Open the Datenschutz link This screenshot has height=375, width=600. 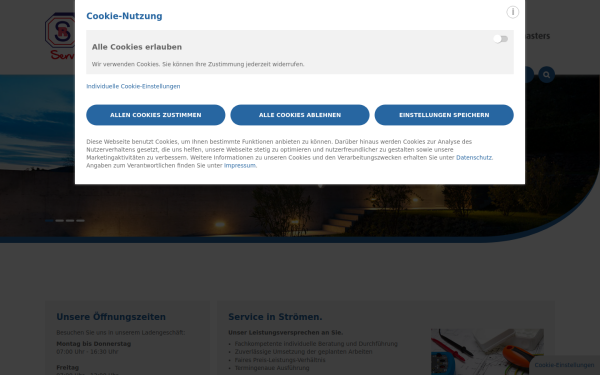(474, 157)
